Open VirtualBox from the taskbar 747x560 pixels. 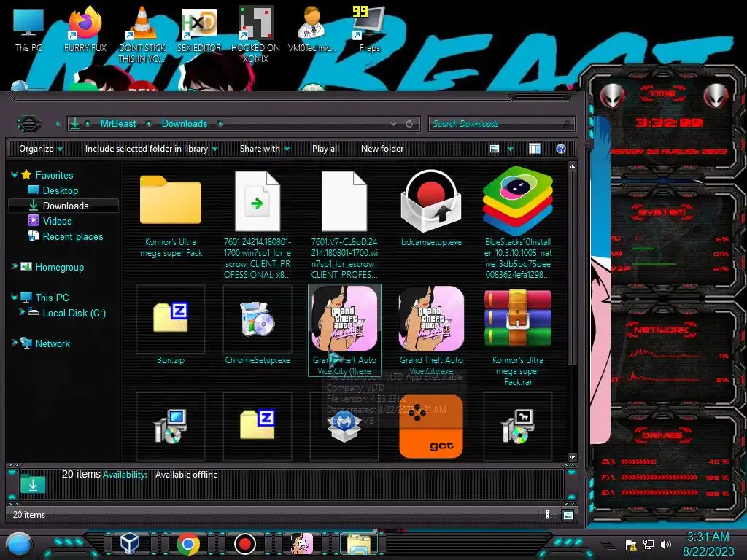pyautogui.click(x=130, y=544)
